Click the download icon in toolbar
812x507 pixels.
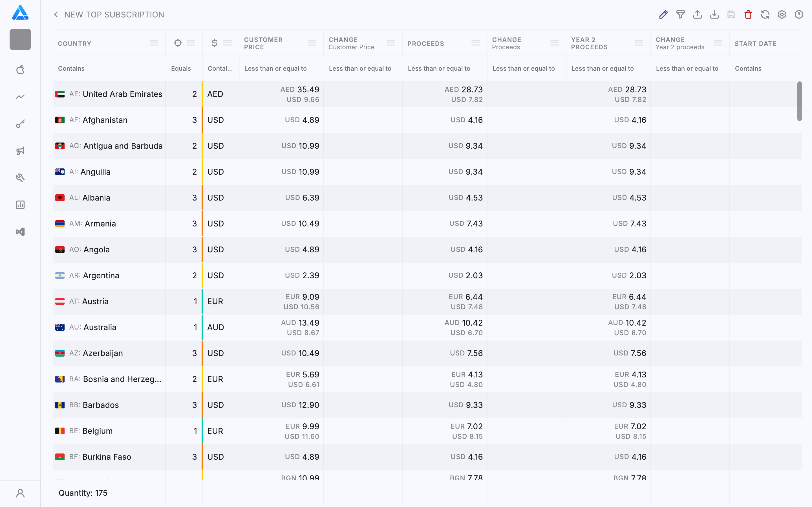pyautogui.click(x=714, y=14)
